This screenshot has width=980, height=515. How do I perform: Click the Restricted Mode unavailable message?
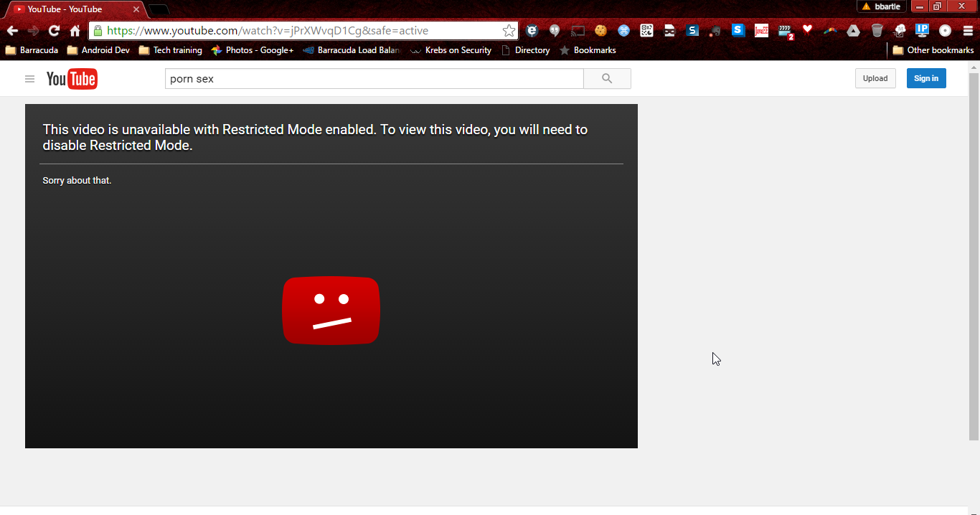click(315, 138)
